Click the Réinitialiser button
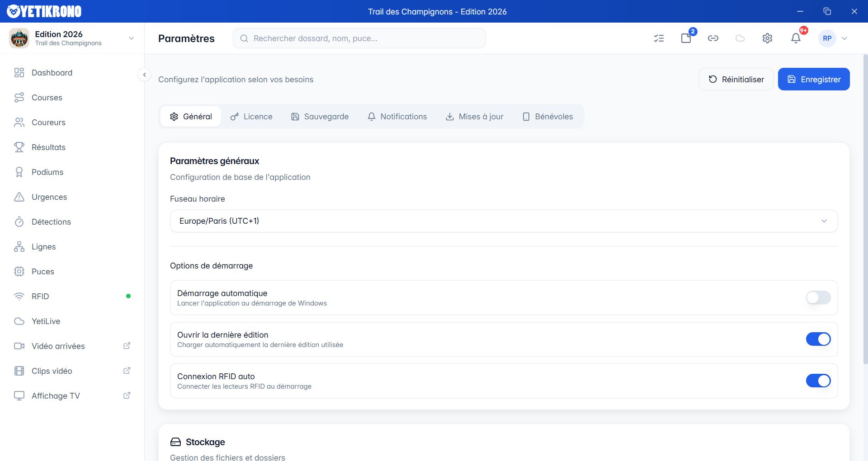Image resolution: width=868 pixels, height=461 pixels. (x=736, y=79)
